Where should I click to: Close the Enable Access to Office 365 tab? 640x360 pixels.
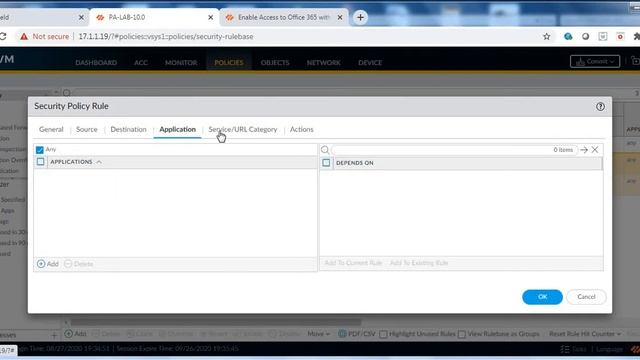tap(340, 17)
